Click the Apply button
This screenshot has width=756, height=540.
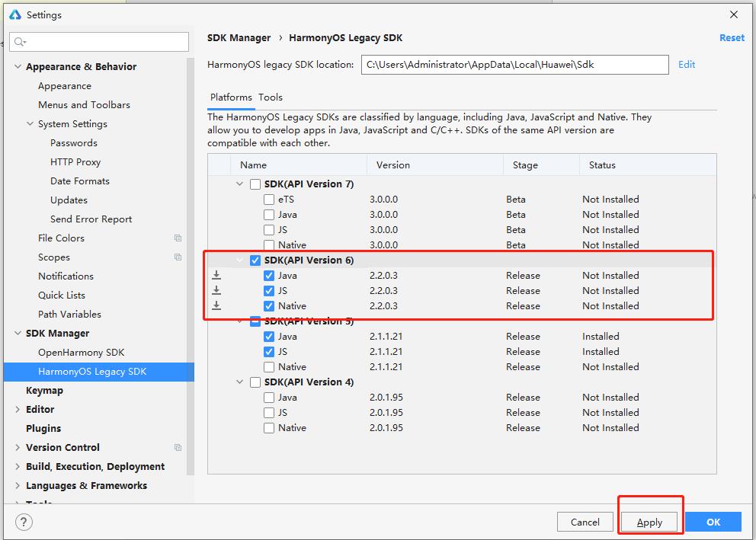click(x=649, y=522)
